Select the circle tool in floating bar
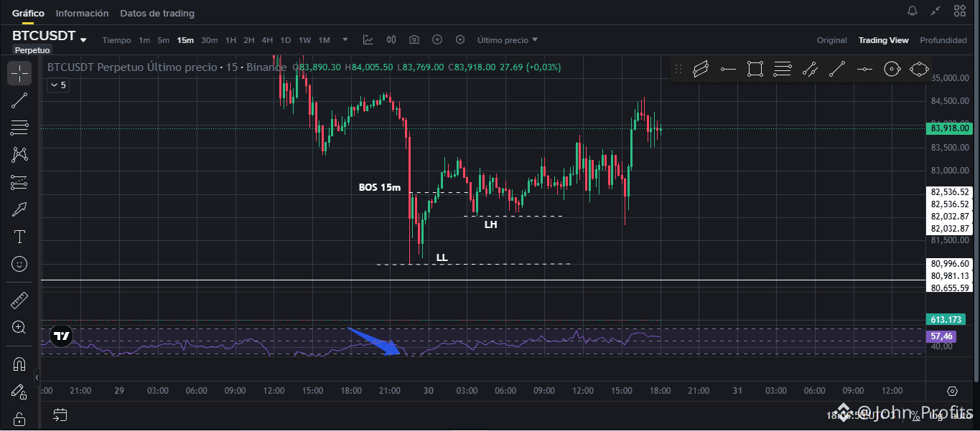Viewport: 980px width, 431px height. 892,69
